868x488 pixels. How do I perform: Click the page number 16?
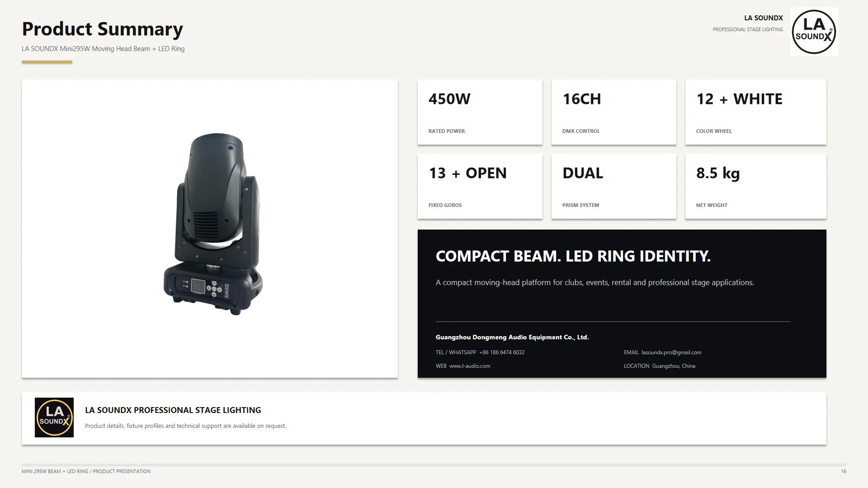(x=844, y=471)
